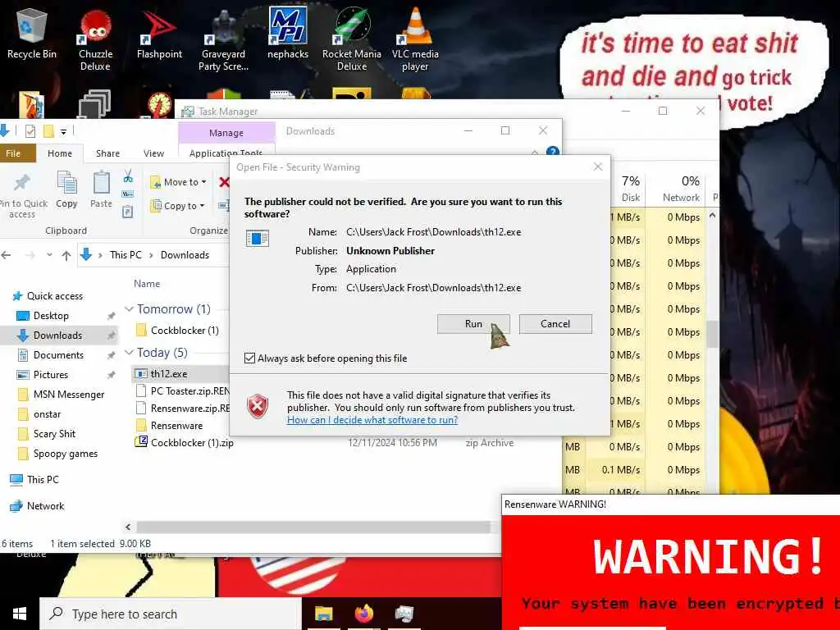Image resolution: width=840 pixels, height=630 pixels.
Task: Open the Rocket Mania Deluxe shortcut
Action: point(351,40)
